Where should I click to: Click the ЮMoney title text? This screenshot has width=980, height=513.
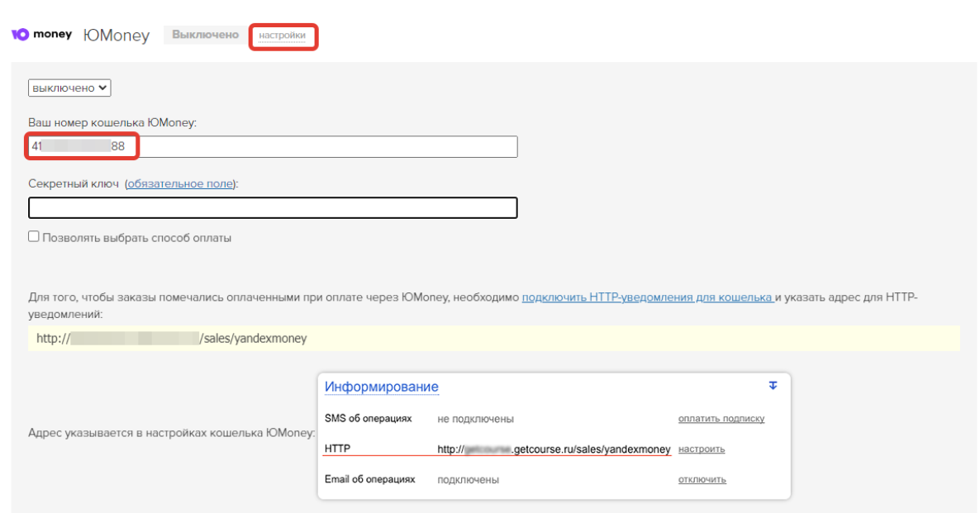pyautogui.click(x=117, y=35)
